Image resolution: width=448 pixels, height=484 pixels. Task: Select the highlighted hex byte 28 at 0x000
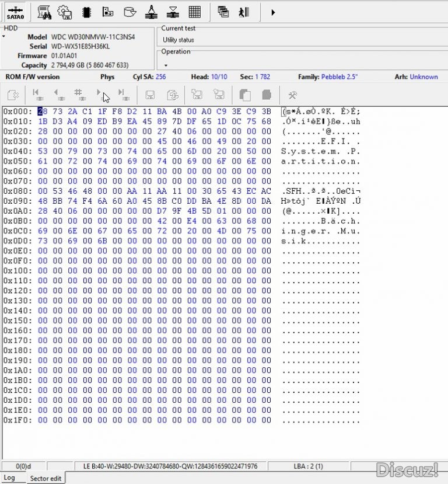tap(43, 112)
